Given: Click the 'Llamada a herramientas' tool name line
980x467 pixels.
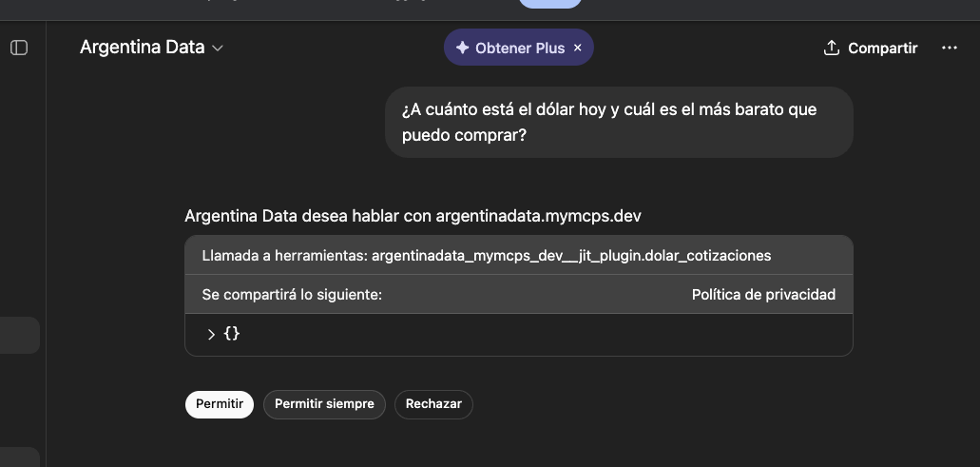Looking at the screenshot, I should click(487, 256).
